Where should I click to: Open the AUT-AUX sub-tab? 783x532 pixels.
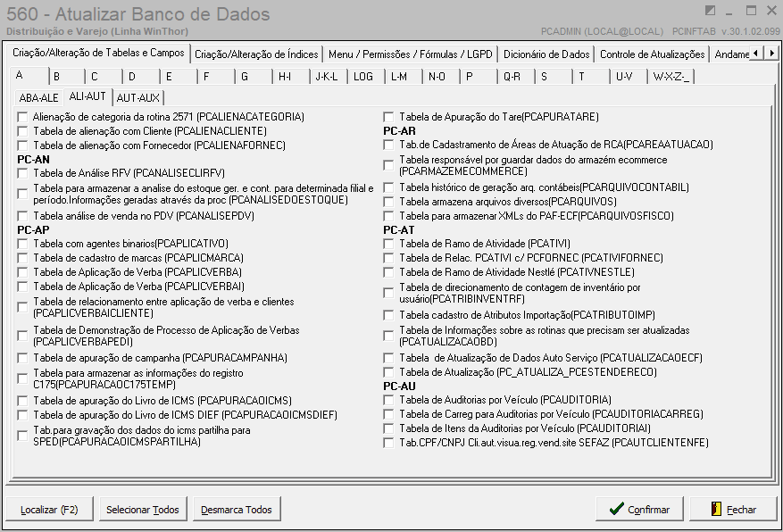(x=137, y=97)
